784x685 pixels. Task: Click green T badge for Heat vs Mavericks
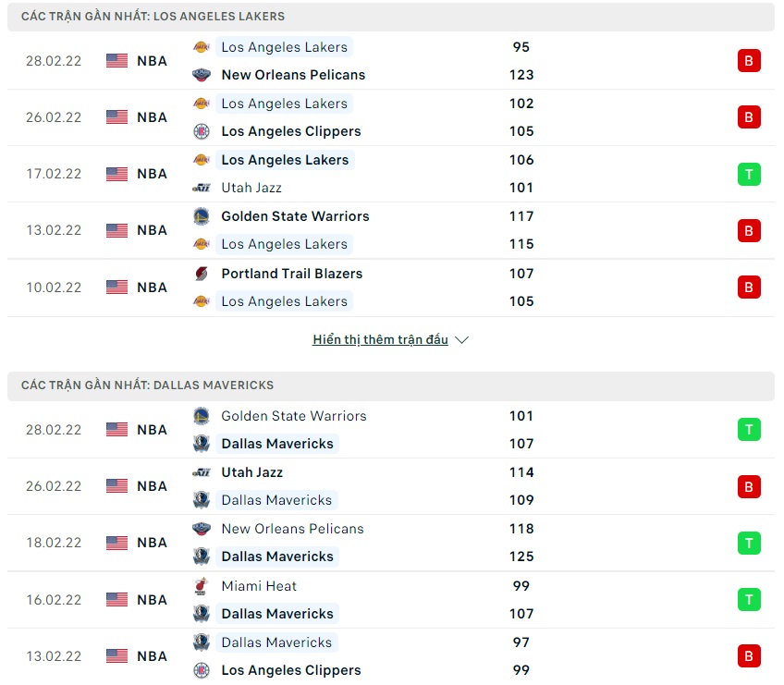point(749,600)
